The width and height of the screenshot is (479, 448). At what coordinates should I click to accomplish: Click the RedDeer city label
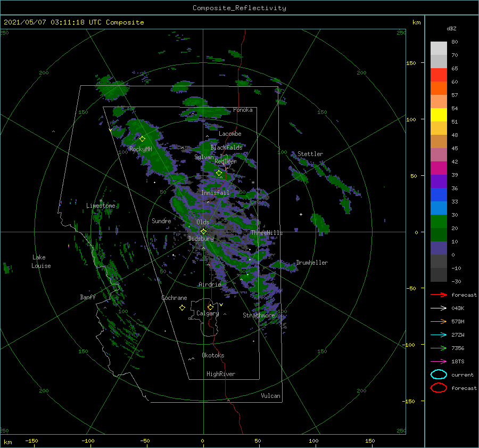point(226,161)
